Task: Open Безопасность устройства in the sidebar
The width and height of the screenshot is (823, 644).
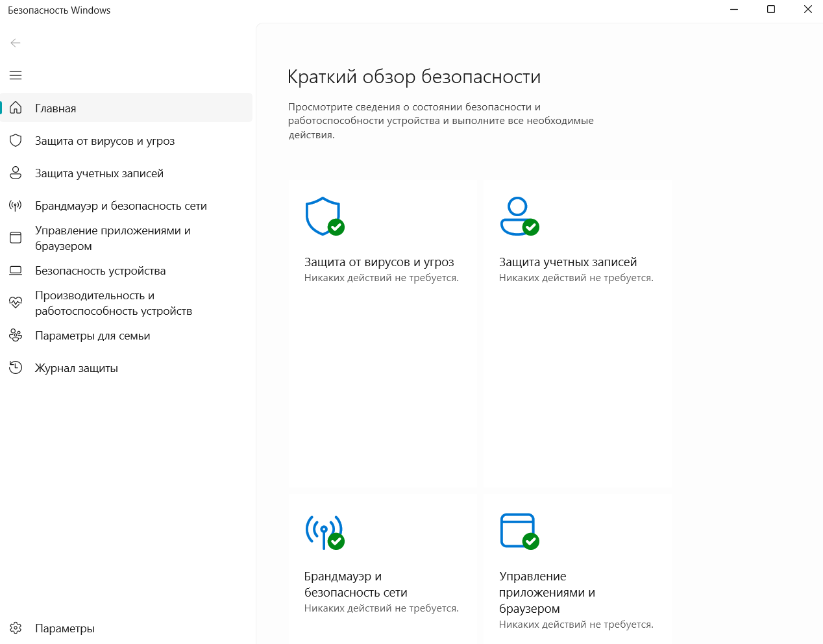Action: (x=127, y=270)
